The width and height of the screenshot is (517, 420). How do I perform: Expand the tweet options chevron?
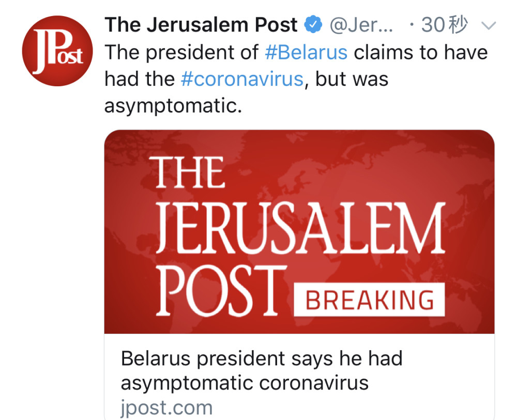click(488, 25)
